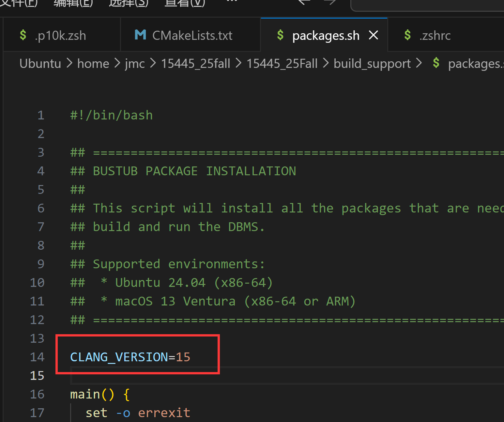Screen dimensions: 504x422
Task: Click line number 16 in gutter
Action: (x=37, y=394)
